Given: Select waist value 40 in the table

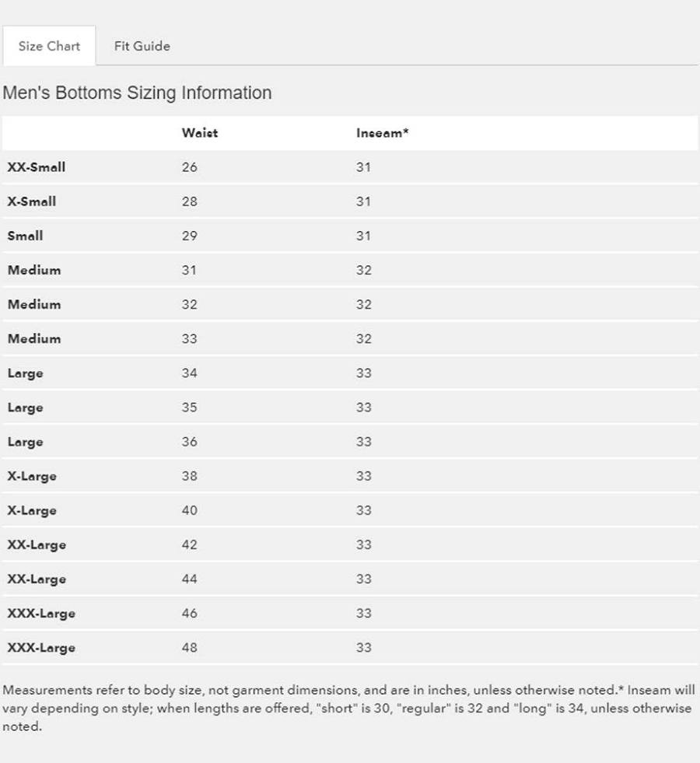Looking at the screenshot, I should 190,510.
